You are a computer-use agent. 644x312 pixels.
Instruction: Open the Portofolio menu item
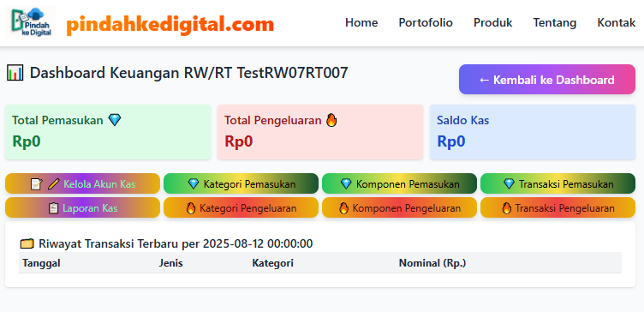pos(426,22)
